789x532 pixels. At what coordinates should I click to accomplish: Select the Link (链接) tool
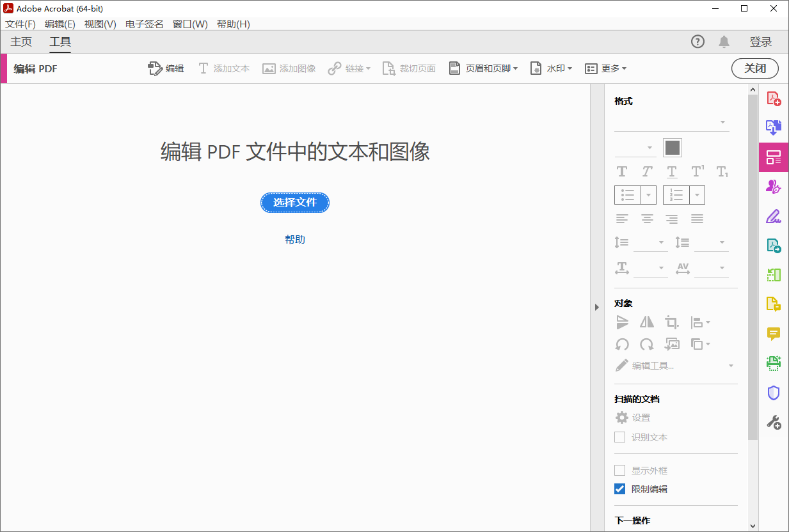click(346, 68)
